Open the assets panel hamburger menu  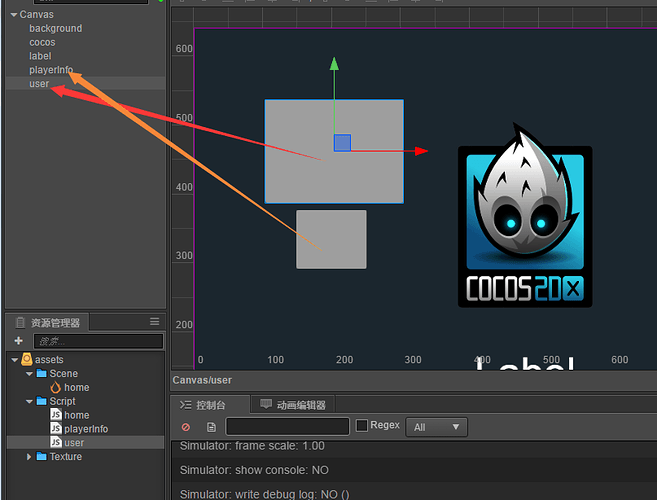155,321
